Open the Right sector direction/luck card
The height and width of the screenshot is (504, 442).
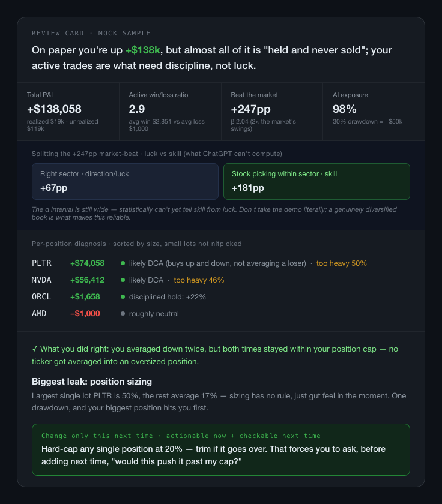(125, 181)
